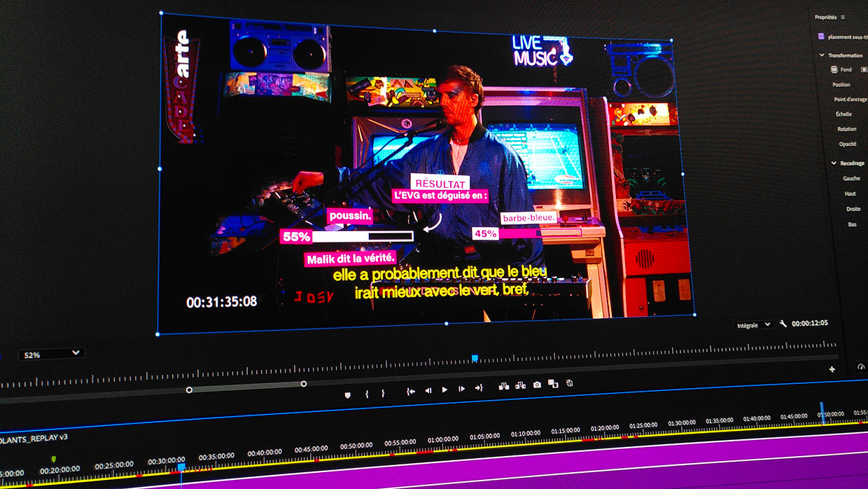Collapse the Recadrage section

pyautogui.click(x=834, y=163)
